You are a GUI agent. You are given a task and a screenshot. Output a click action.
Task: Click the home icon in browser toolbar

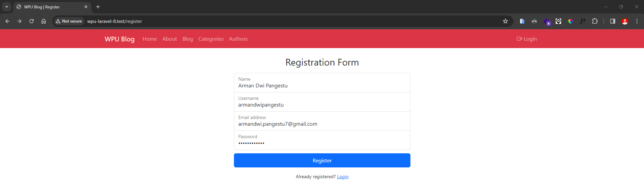[x=44, y=21]
